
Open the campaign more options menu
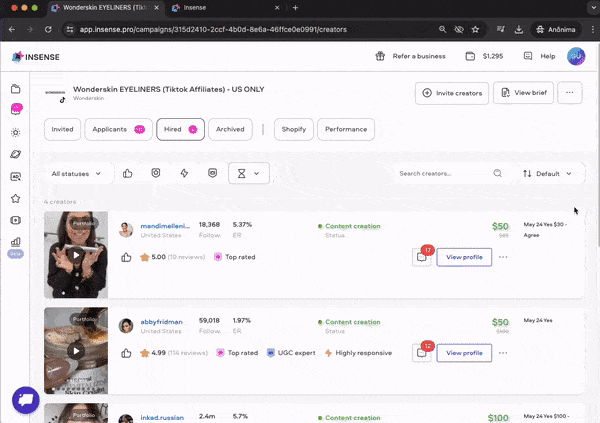pos(569,93)
